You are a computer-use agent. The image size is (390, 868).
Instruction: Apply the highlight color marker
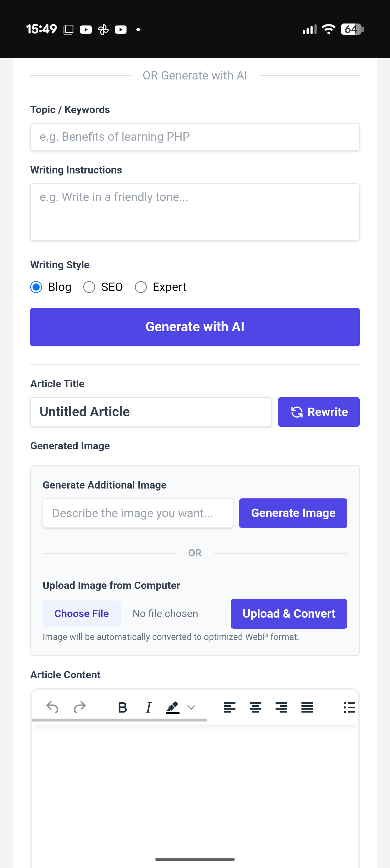pyautogui.click(x=173, y=707)
